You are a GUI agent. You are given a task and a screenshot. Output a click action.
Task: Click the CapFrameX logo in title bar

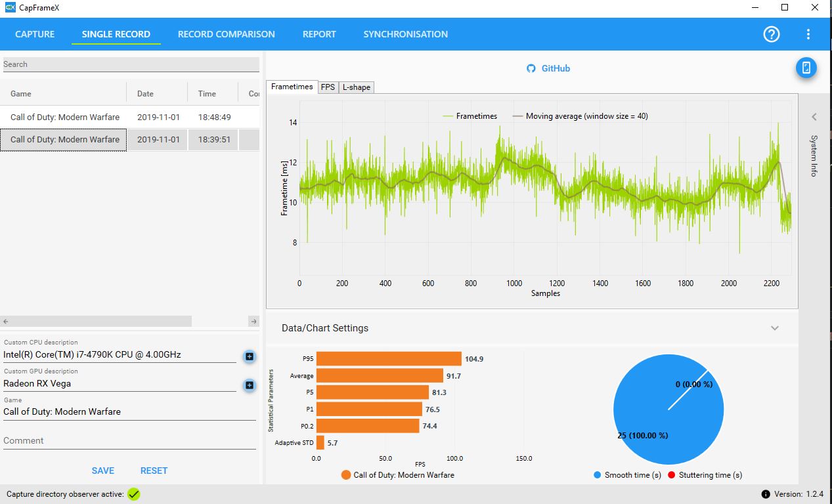pos(10,8)
